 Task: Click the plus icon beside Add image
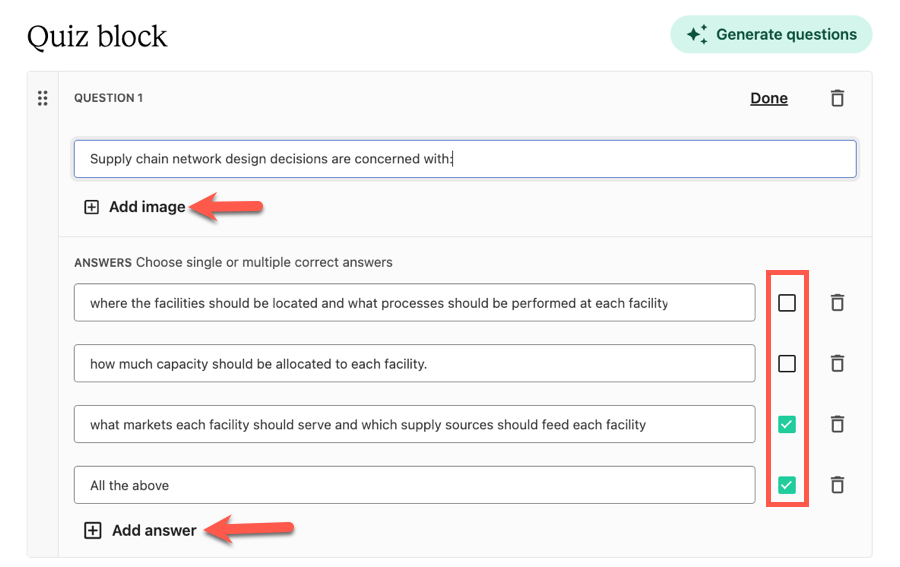click(91, 207)
